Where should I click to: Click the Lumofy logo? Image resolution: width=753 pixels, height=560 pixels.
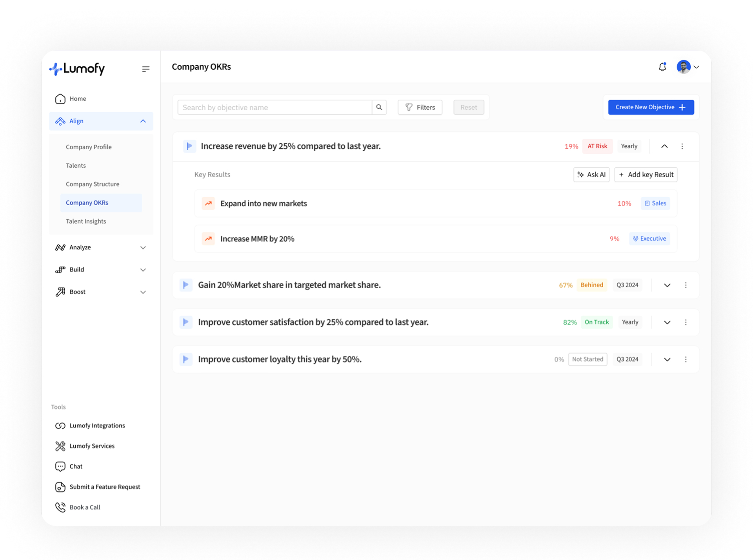(x=77, y=69)
